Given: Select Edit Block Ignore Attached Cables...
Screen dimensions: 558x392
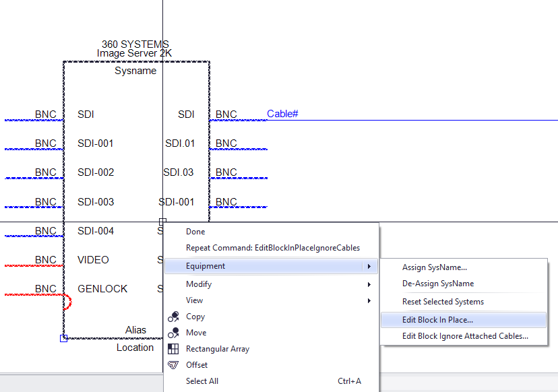Looking at the screenshot, I should point(464,336).
